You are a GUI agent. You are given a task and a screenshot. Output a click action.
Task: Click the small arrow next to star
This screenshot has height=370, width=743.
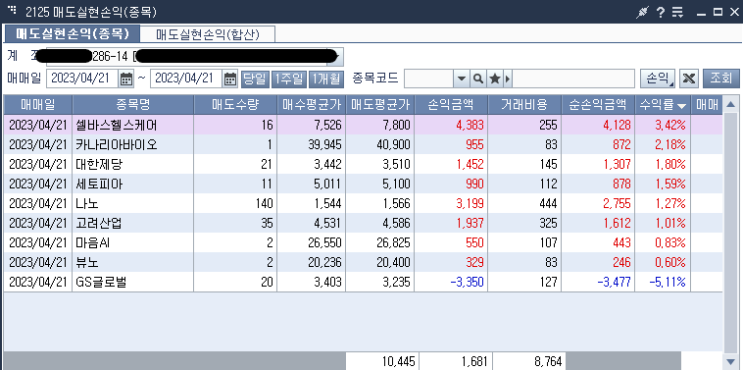507,79
